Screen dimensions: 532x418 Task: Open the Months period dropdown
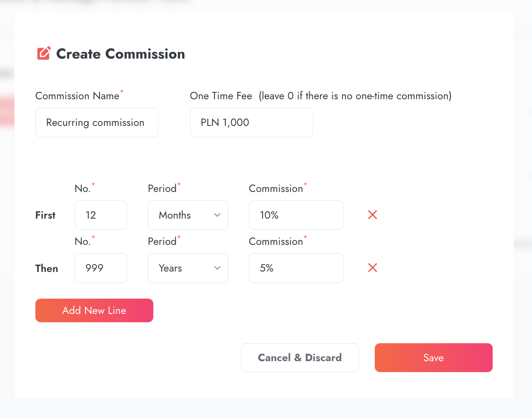(188, 215)
